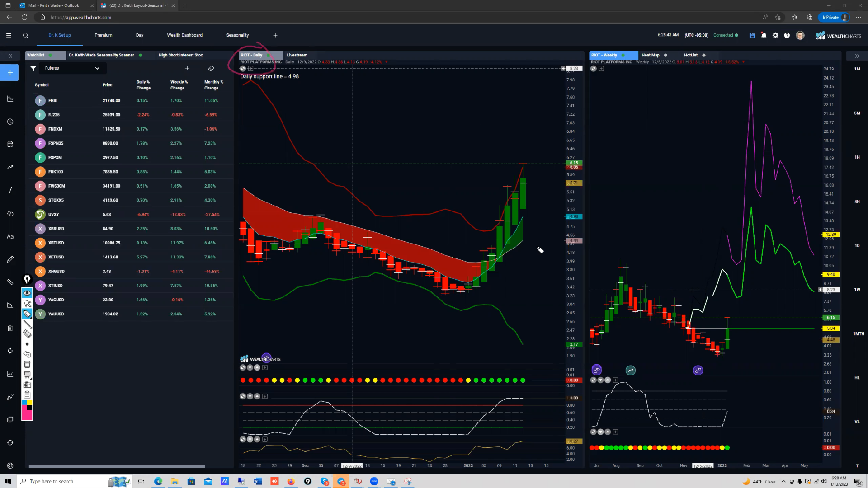Click the blue plus add button in left sidebar
868x488 pixels.
[10, 72]
